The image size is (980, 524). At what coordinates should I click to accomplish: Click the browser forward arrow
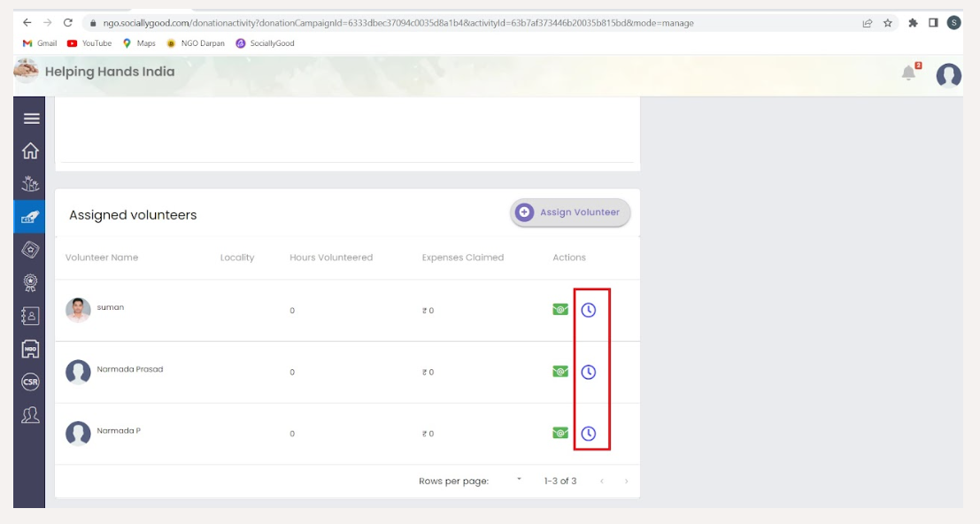[x=48, y=22]
